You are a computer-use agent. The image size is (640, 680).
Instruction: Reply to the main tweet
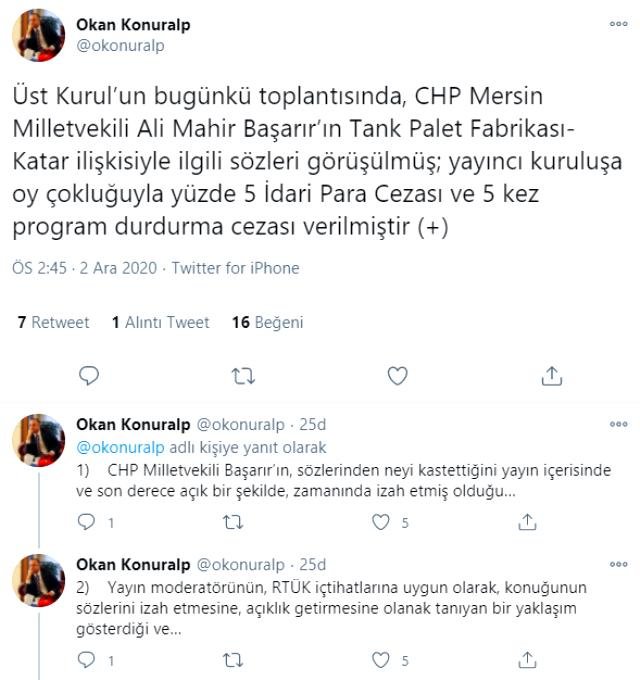point(89,376)
